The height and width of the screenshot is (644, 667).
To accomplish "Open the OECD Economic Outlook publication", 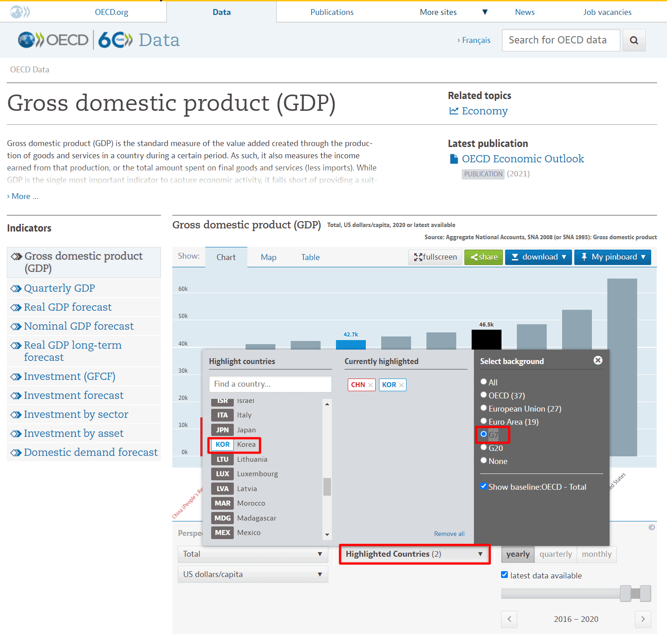I will coord(523,159).
